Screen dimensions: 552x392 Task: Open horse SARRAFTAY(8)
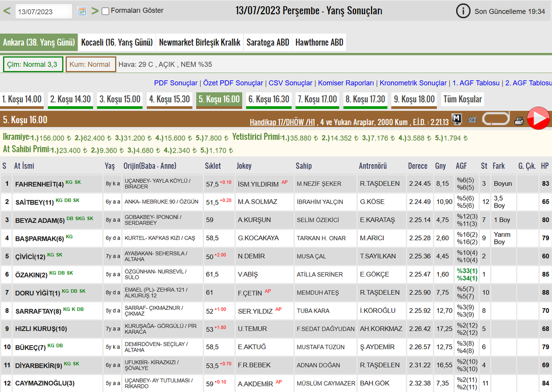38,311
